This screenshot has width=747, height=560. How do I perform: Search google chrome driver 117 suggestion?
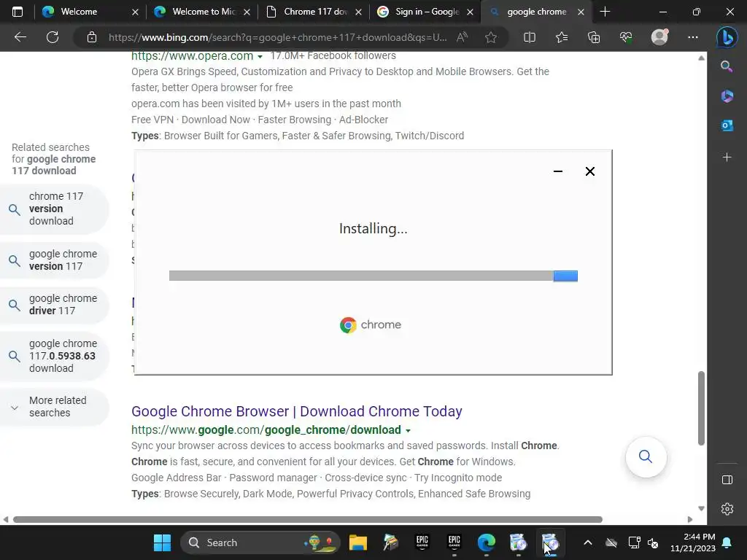(54, 305)
